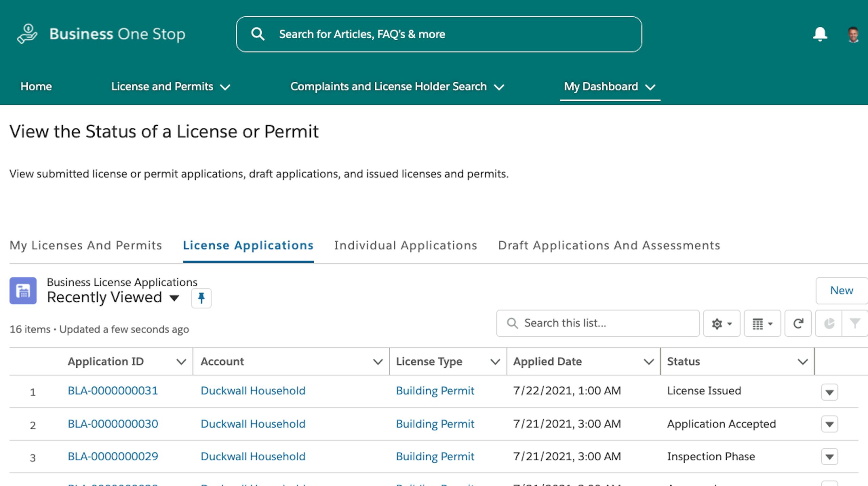Open the user profile avatar
Viewport: 868px width, 486px height.
[x=853, y=34]
